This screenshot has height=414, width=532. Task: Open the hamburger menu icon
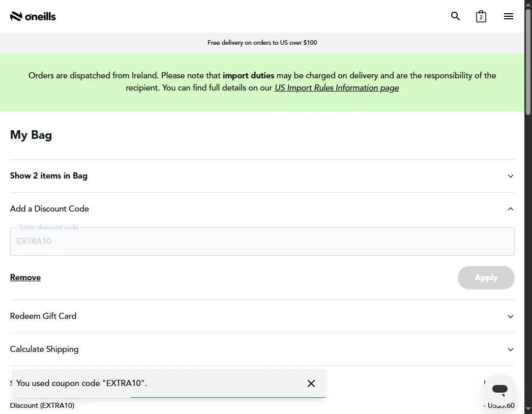[508, 16]
